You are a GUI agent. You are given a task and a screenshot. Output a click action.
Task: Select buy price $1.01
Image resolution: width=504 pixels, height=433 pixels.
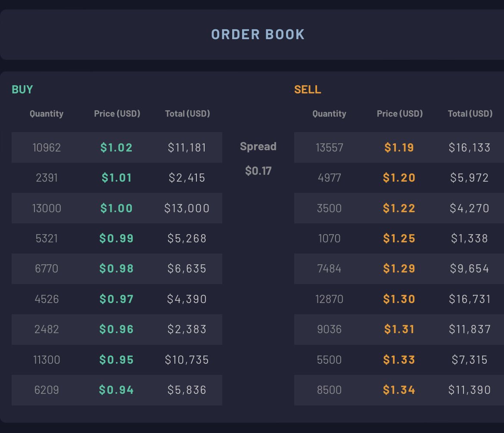point(116,178)
